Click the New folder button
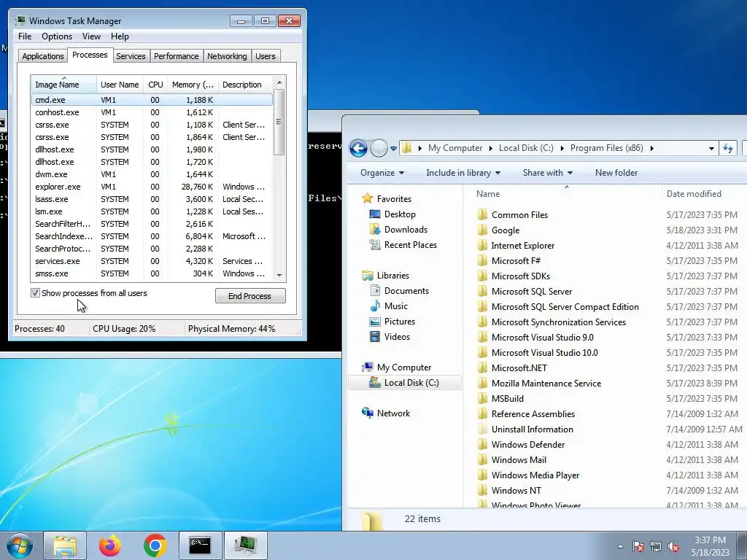The image size is (747, 560). pyautogui.click(x=616, y=173)
